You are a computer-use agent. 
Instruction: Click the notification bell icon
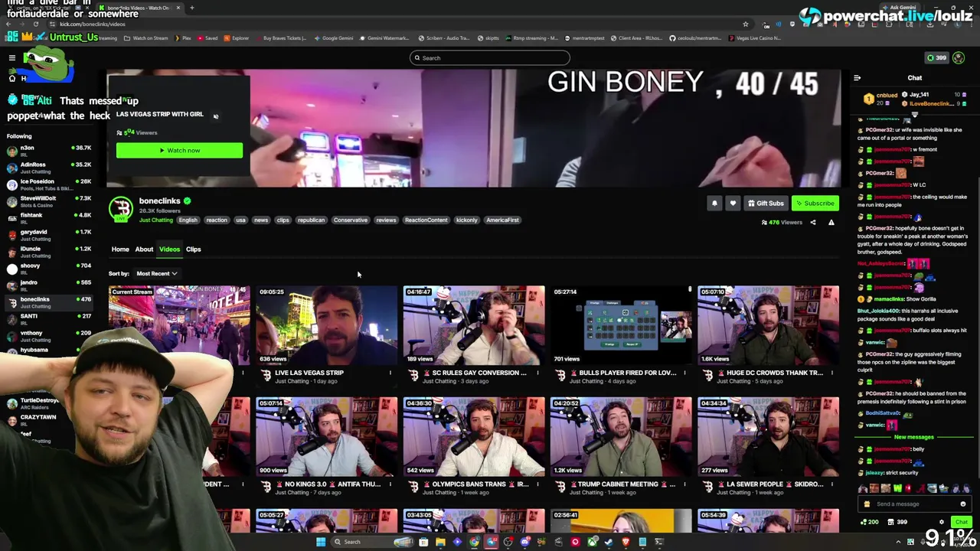point(714,203)
